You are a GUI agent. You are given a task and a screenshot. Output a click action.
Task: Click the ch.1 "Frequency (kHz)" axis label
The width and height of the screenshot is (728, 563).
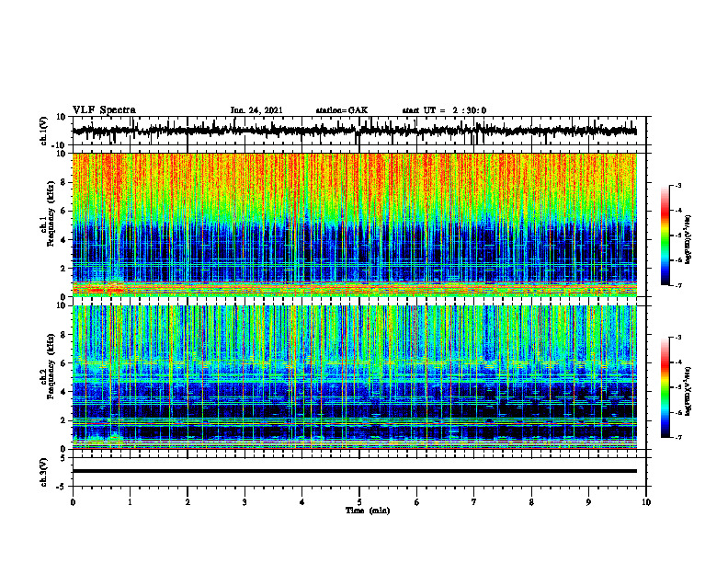click(51, 213)
